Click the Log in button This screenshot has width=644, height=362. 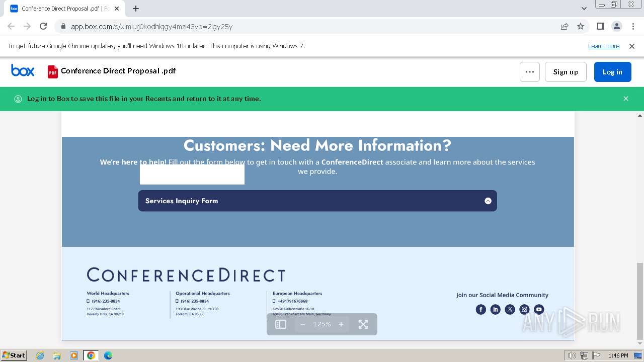point(612,72)
